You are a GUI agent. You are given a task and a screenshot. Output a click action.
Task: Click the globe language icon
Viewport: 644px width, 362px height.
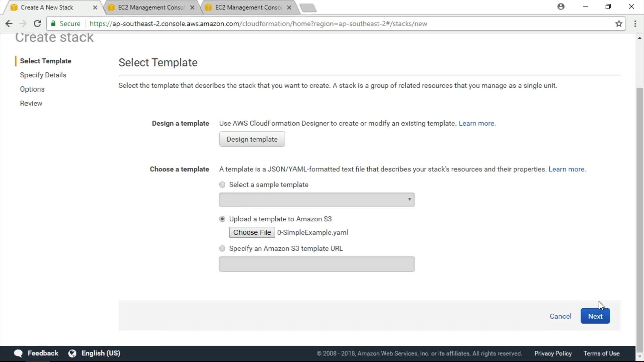click(72, 353)
